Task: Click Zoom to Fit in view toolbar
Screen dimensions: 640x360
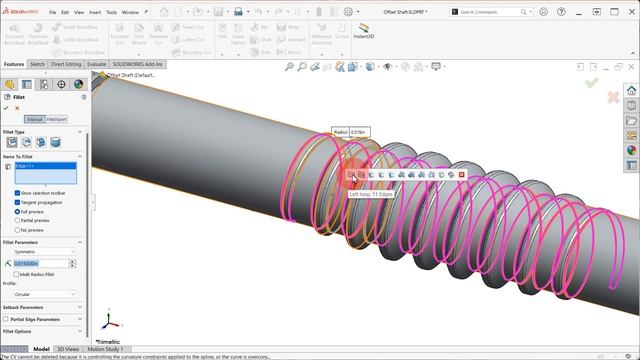Action: click(x=289, y=67)
